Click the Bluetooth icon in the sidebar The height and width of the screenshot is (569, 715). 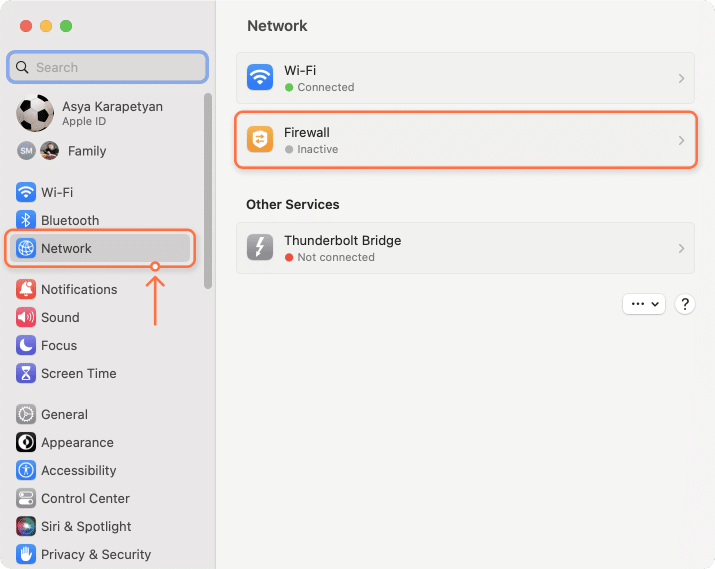pyautogui.click(x=26, y=220)
